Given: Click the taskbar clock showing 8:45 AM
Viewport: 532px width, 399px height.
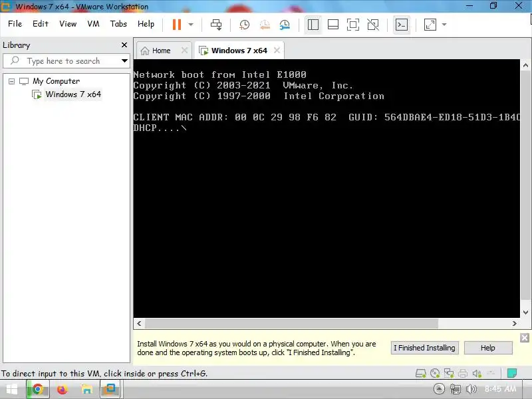Looking at the screenshot, I should (501, 389).
